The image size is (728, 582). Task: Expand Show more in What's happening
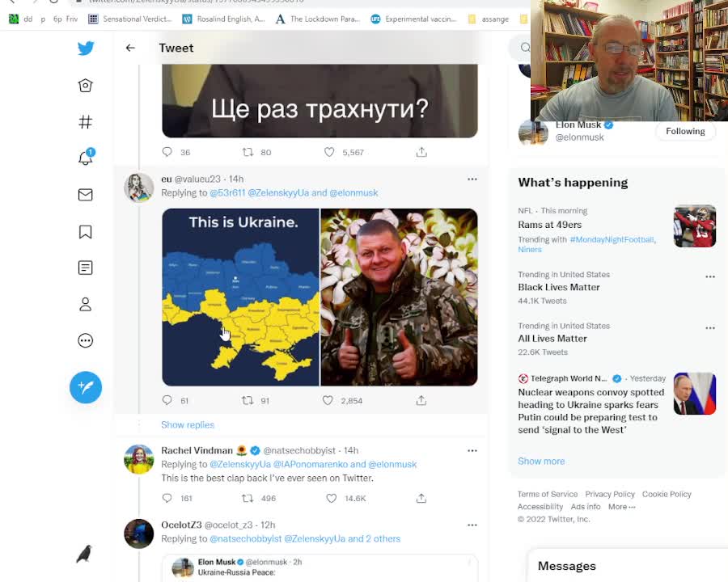pos(541,461)
